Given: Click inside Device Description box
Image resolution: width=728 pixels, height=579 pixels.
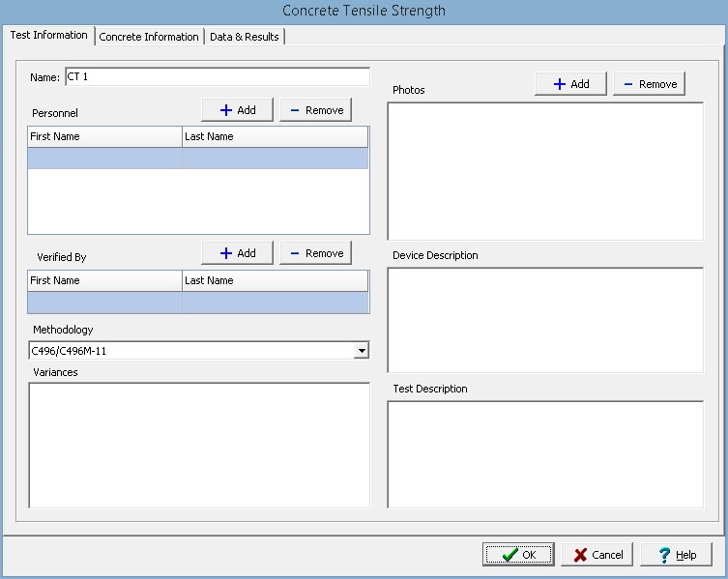Looking at the screenshot, I should point(545,320).
